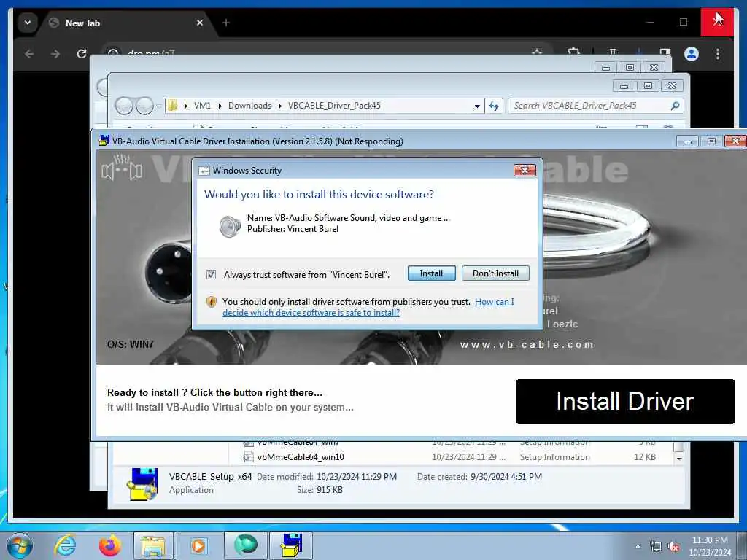Click date modified value in details pane
Screen dimensions: 747x560
356,477
